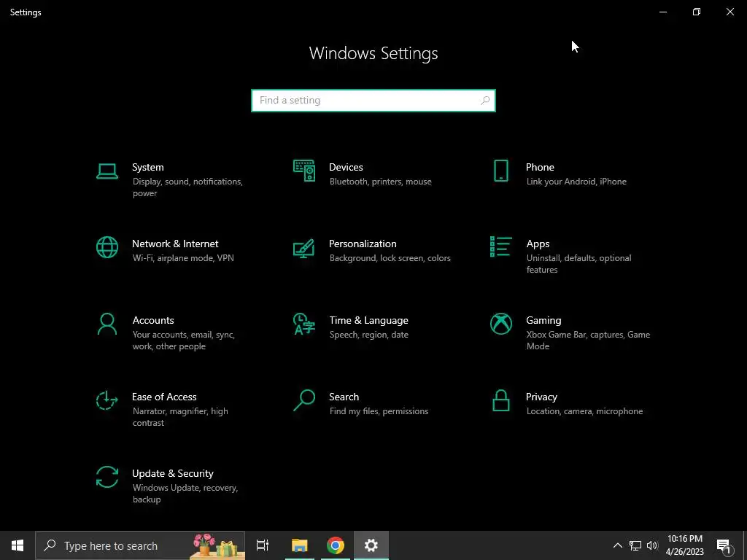Select the Time & Language title
Viewport: 747px width, 560px height.
point(368,321)
